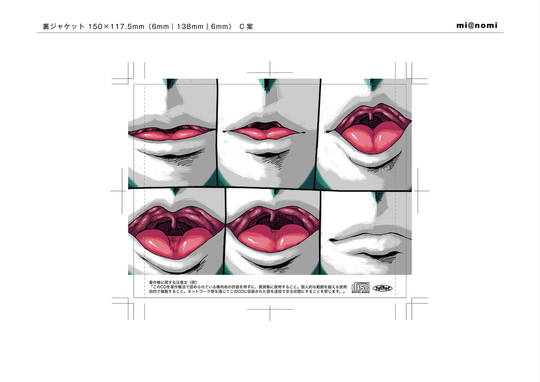Select the top-middle slightly parted lips panel
This screenshot has width=540, height=382.
(269, 133)
